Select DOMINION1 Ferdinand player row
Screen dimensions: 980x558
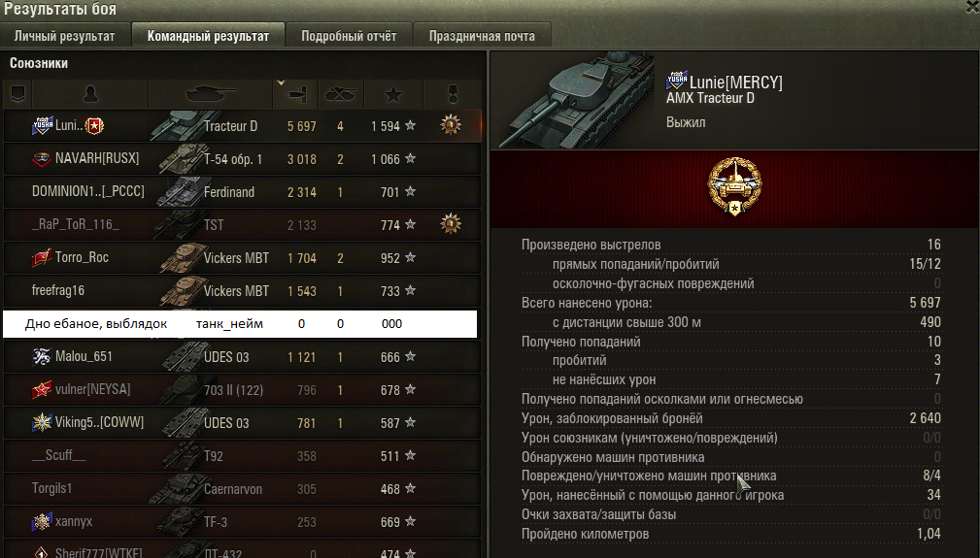tap(243, 191)
